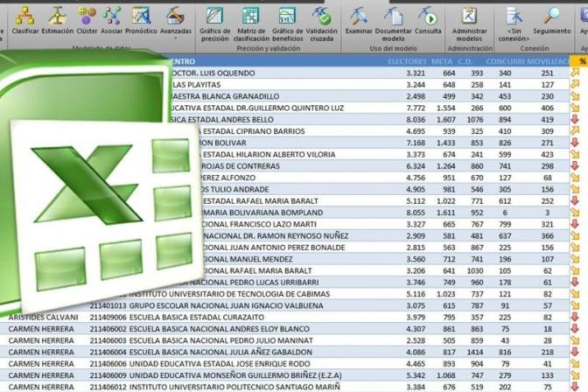Select the META column header
588x392 pixels.
click(443, 61)
